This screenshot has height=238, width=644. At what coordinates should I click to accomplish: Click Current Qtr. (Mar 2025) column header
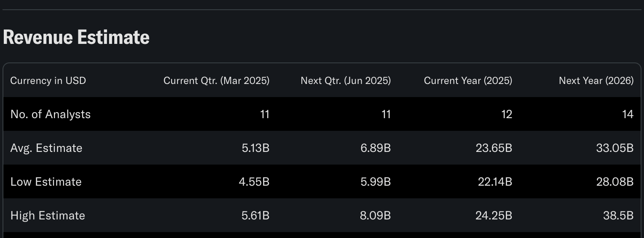(x=216, y=81)
